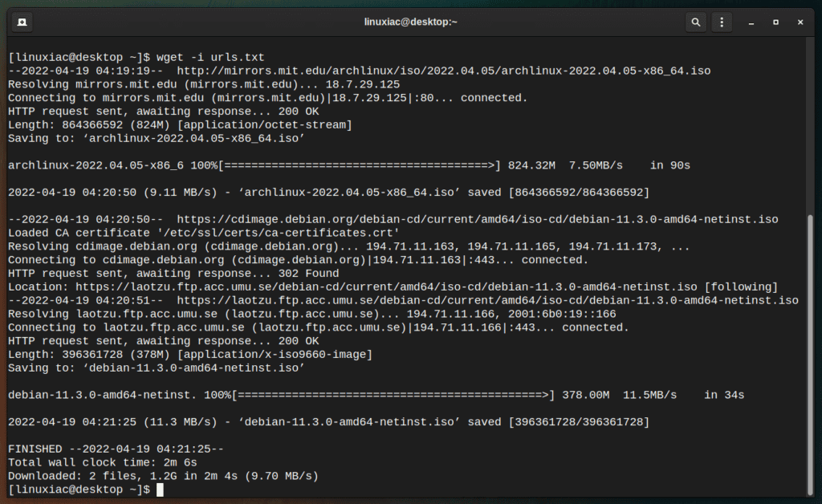
Task: Click 'Total wall clock time: 2m 6s'
Action: pos(103,462)
